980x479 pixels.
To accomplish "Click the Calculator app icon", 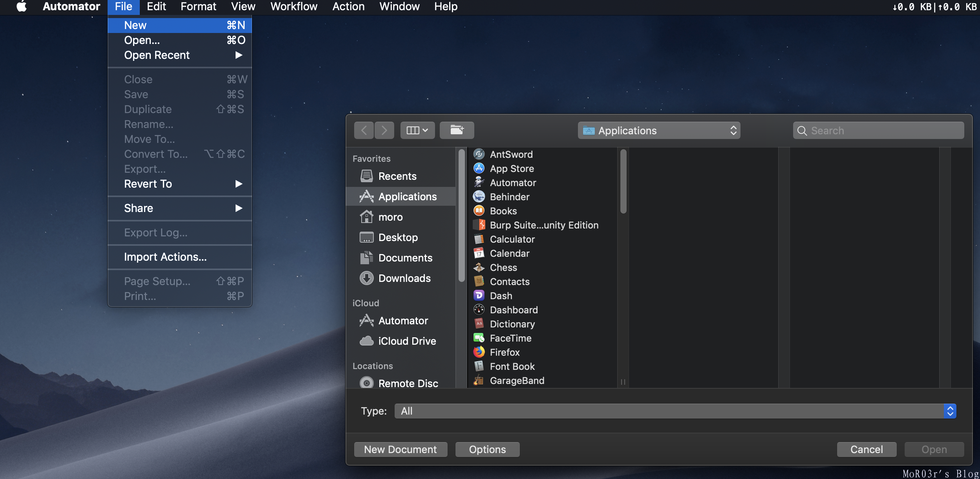I will (479, 239).
